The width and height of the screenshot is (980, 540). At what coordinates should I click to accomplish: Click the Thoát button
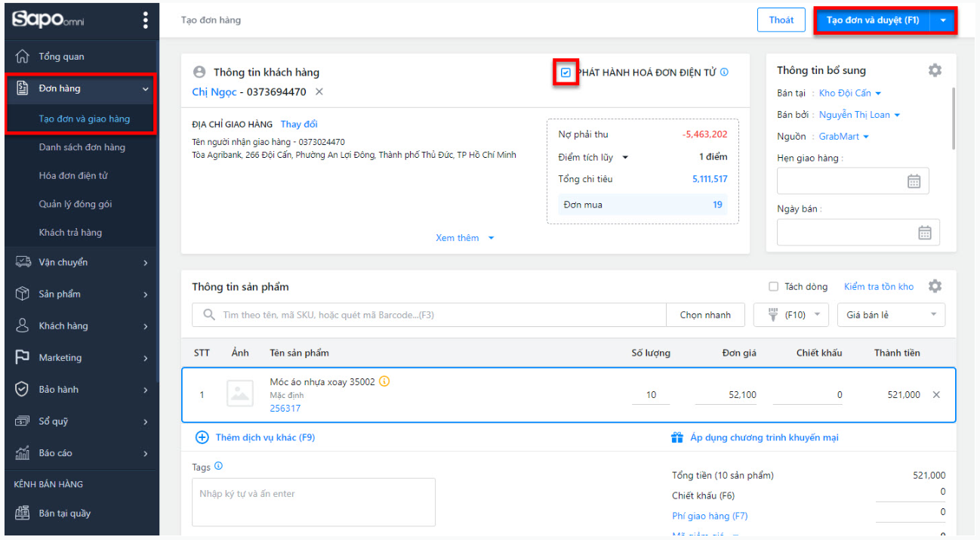781,20
